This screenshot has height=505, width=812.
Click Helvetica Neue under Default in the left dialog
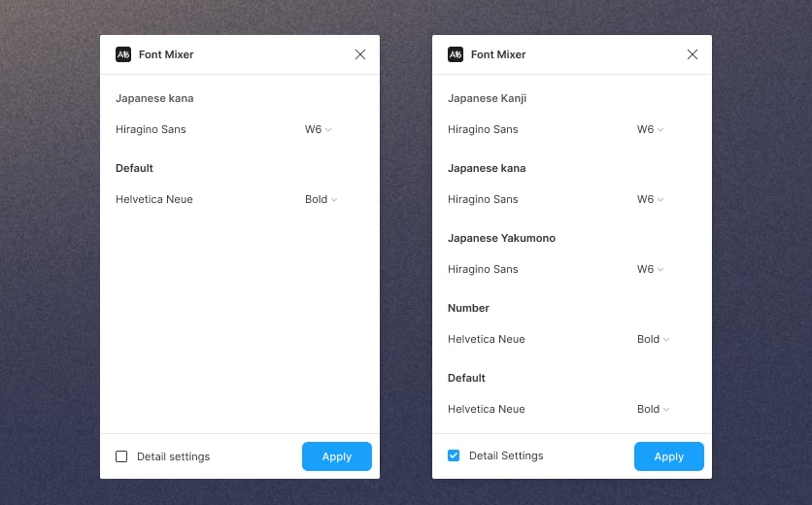[153, 199]
